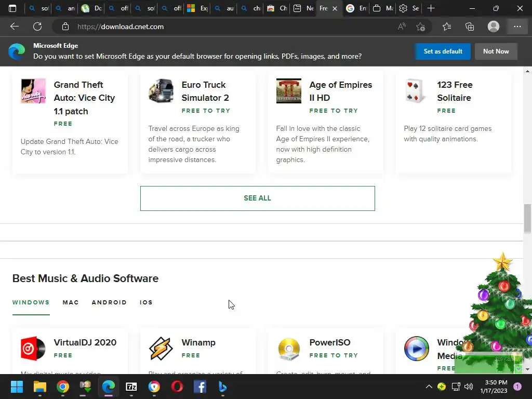Image resolution: width=532 pixels, height=399 pixels.
Task: Go back using the back arrow
Action: pyautogui.click(x=14, y=26)
